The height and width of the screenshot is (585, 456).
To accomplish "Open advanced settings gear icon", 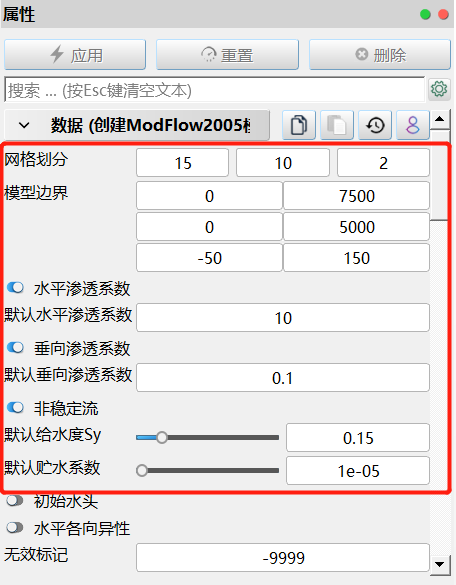I will pos(439,89).
